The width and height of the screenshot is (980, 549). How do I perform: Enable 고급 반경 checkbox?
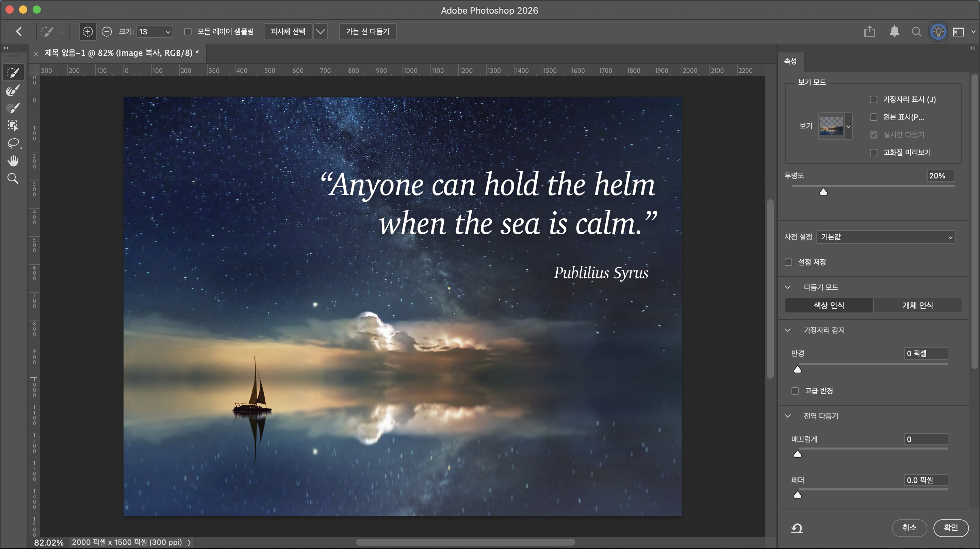point(795,391)
